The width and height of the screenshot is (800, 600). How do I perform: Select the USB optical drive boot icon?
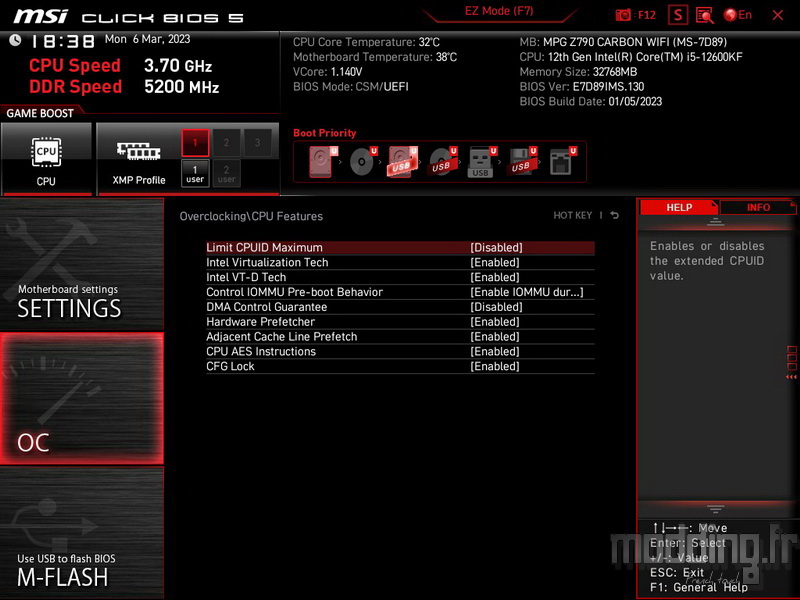point(442,161)
